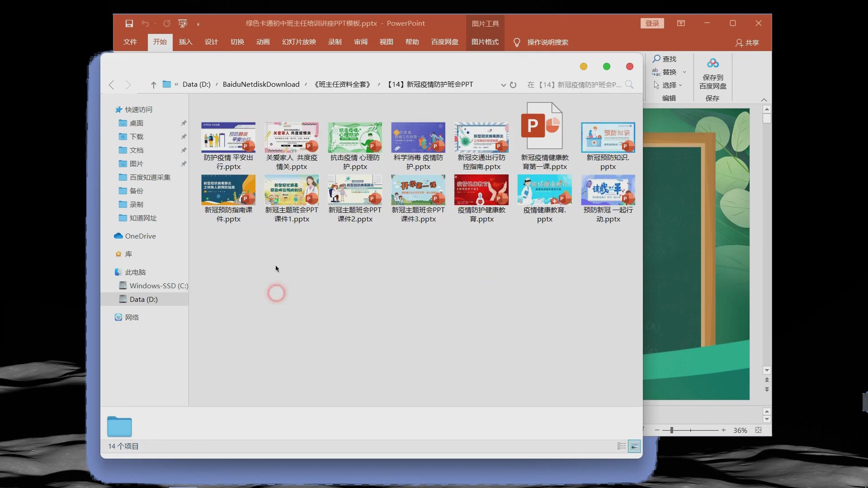Click the explorer refresh icon
This screenshot has height=488, width=868.
point(513,85)
